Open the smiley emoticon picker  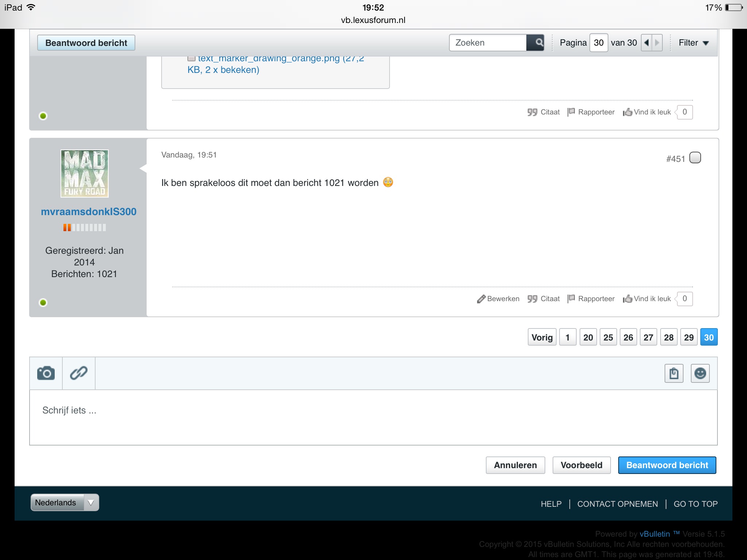coord(700,373)
